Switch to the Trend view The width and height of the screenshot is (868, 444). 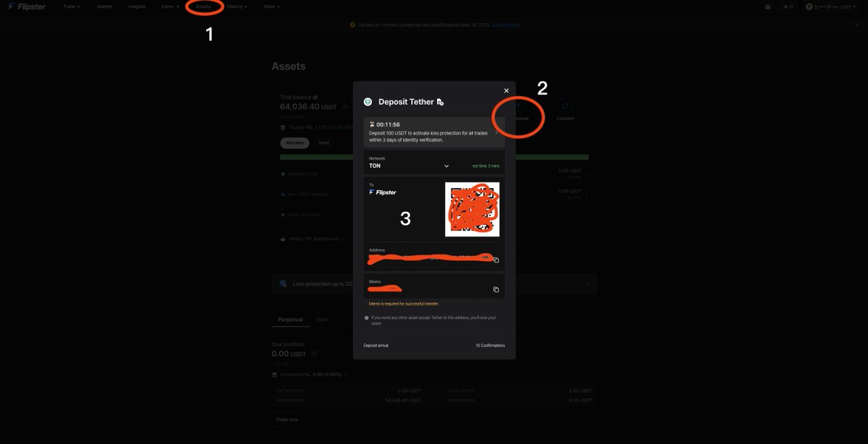(x=323, y=142)
